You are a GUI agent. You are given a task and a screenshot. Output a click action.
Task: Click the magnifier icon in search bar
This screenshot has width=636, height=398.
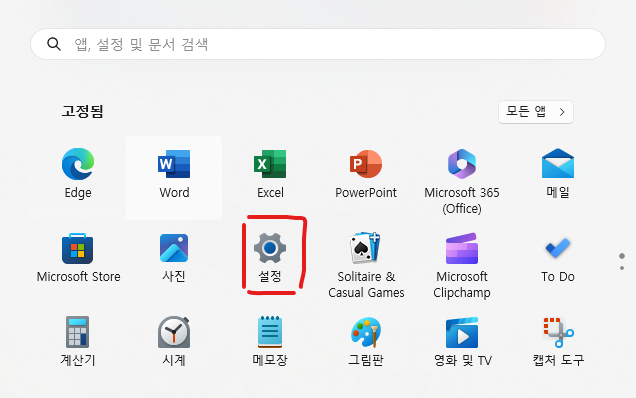point(54,44)
